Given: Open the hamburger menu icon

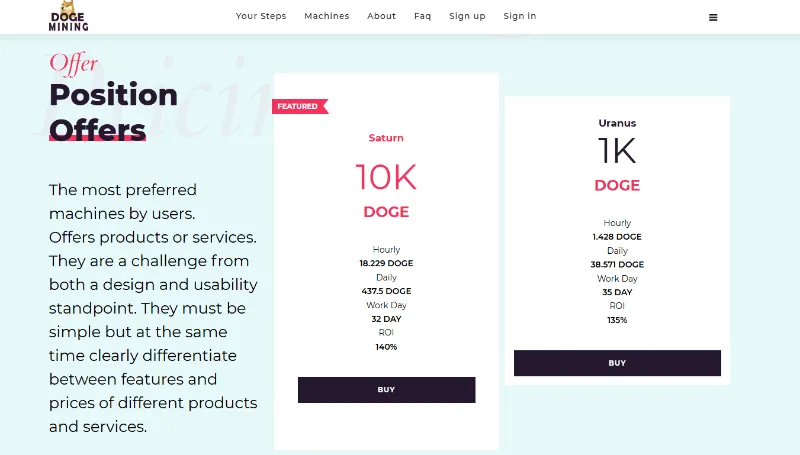Looking at the screenshot, I should [x=713, y=17].
